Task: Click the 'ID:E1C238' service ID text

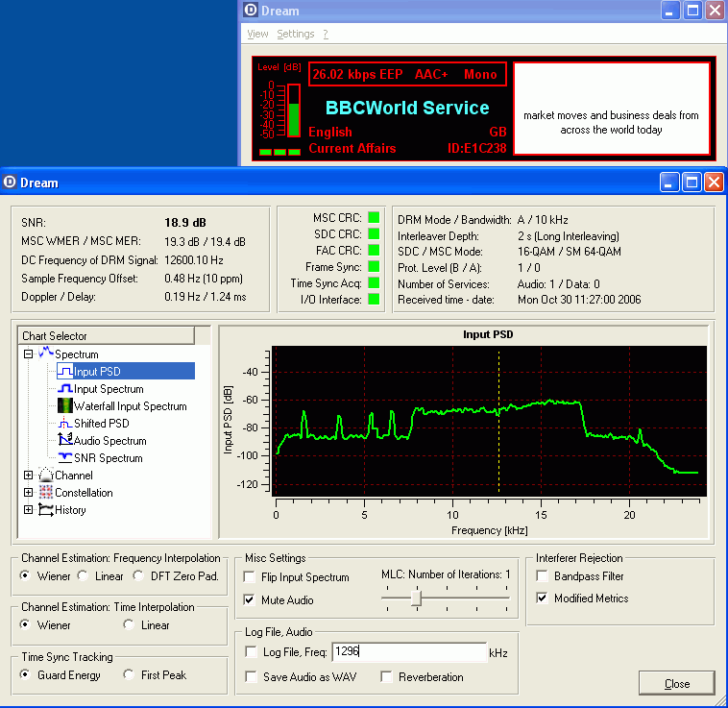Action: coord(476,149)
